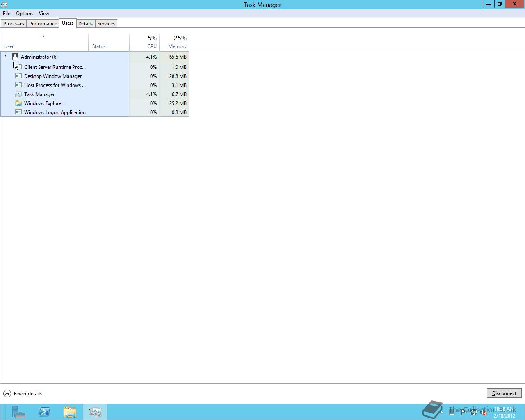Select the Users tab
The image size is (525, 420).
click(68, 23)
